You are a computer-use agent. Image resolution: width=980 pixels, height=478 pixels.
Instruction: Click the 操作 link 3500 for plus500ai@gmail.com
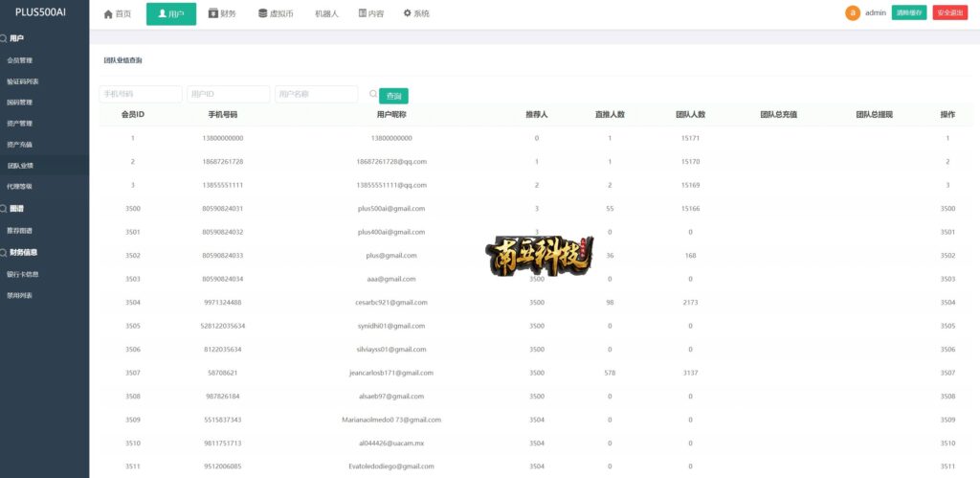948,208
